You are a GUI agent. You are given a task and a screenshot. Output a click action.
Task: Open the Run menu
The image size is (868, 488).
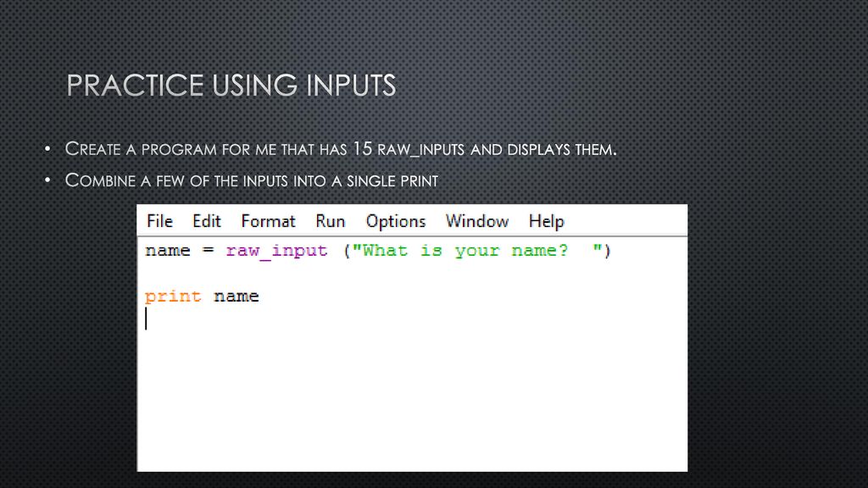(330, 221)
